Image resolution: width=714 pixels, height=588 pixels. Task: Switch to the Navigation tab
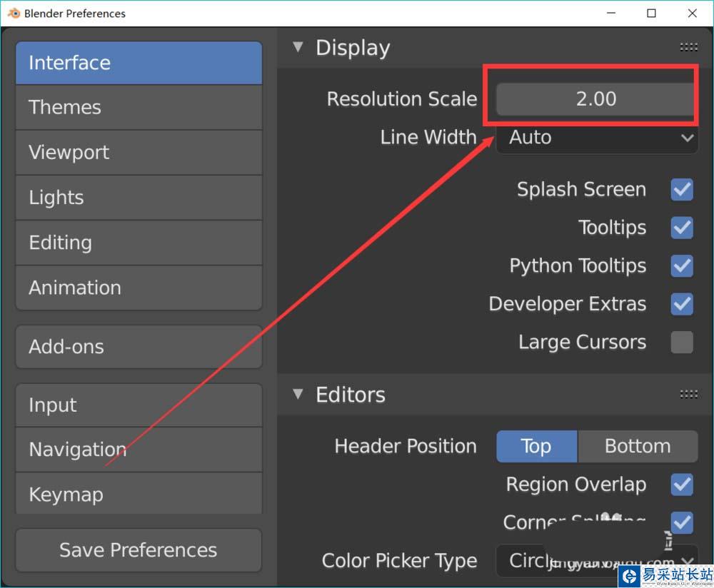[139, 450]
